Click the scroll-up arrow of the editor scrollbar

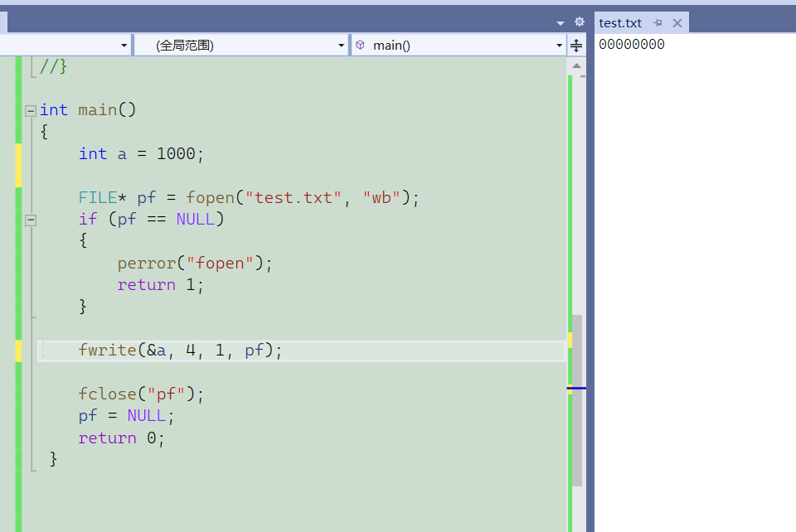pyautogui.click(x=577, y=65)
